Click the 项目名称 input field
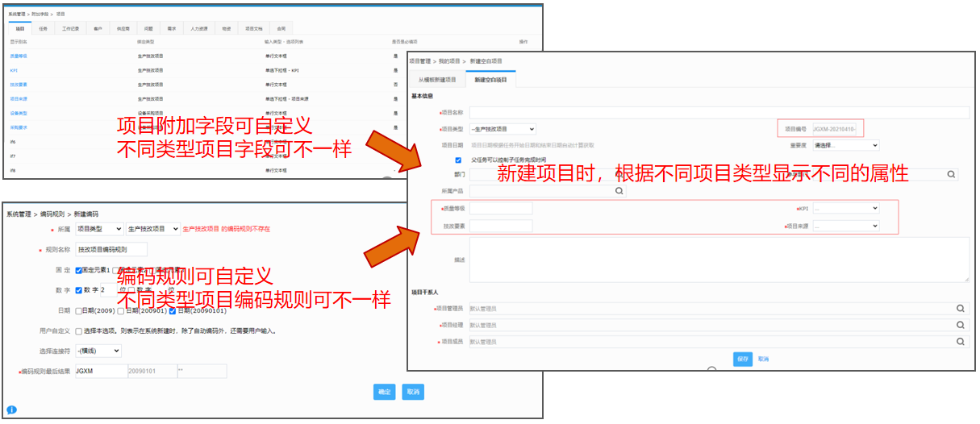The height and width of the screenshot is (424, 980). 718,112
